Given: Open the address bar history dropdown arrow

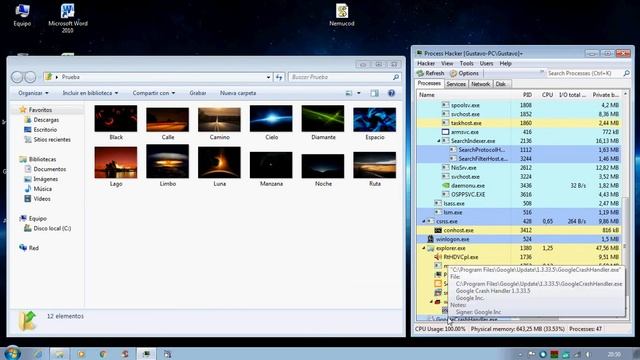Looking at the screenshot, I should pyautogui.click(x=268, y=77).
